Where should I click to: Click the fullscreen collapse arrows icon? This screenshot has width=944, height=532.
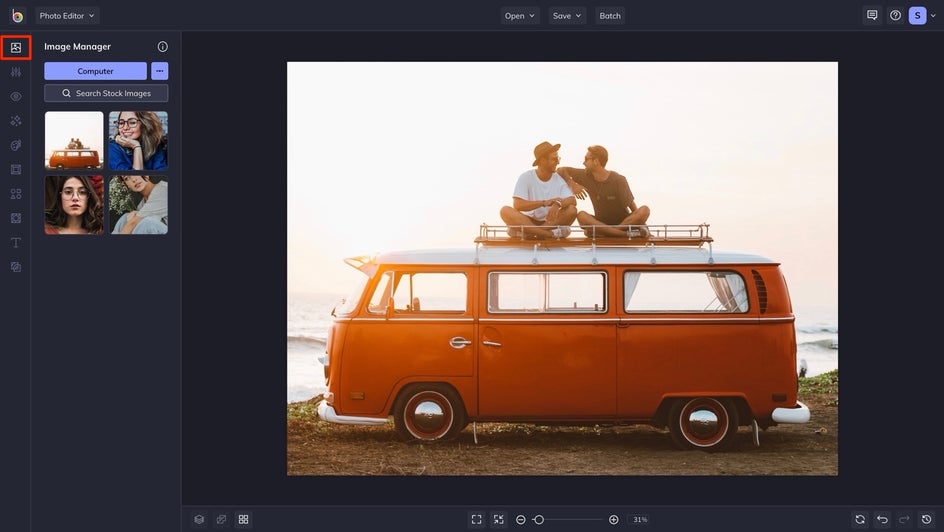coord(498,519)
